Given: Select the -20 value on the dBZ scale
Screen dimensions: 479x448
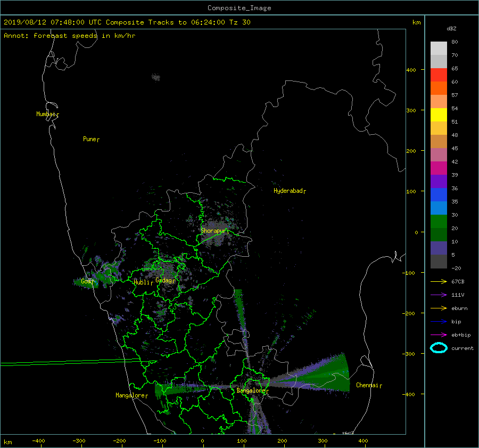Looking at the screenshot, I should [456, 268].
